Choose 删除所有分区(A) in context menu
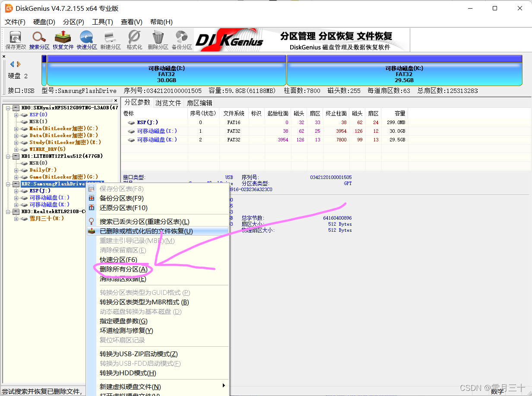 pyautogui.click(x=123, y=269)
